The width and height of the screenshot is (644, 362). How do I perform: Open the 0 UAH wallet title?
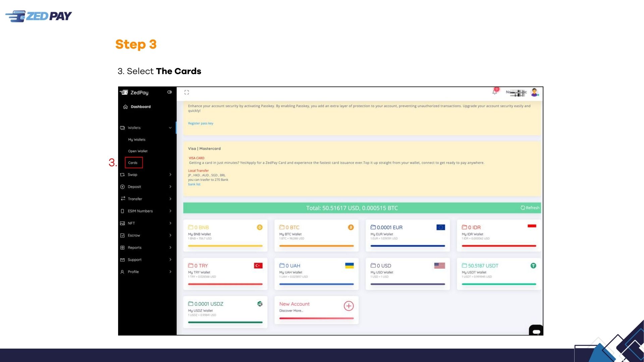tap(290, 265)
